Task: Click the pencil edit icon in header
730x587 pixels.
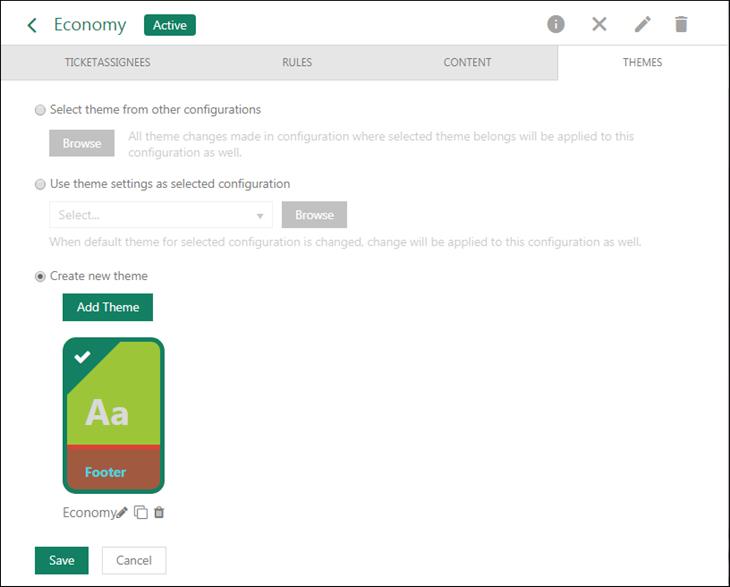Action: [x=642, y=25]
